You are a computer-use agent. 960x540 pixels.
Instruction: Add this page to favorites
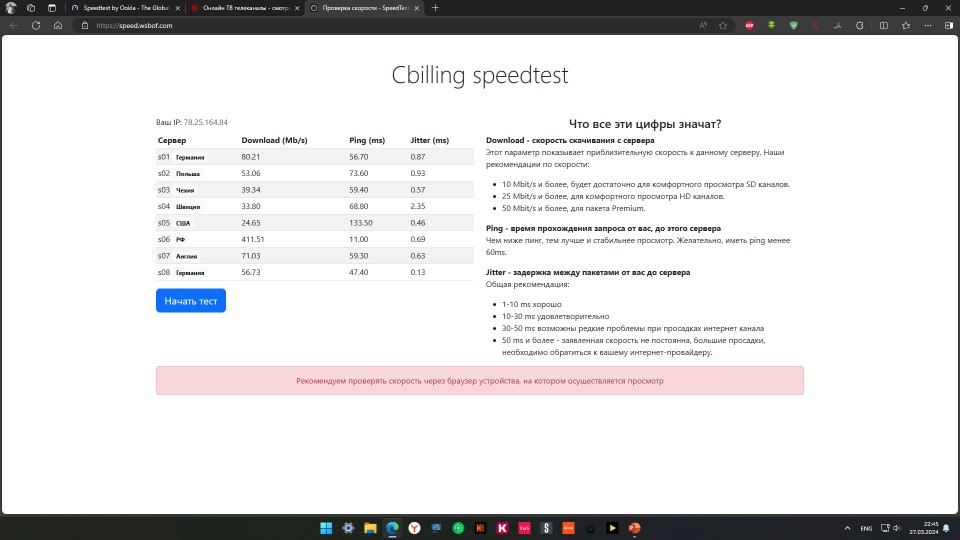coord(723,26)
